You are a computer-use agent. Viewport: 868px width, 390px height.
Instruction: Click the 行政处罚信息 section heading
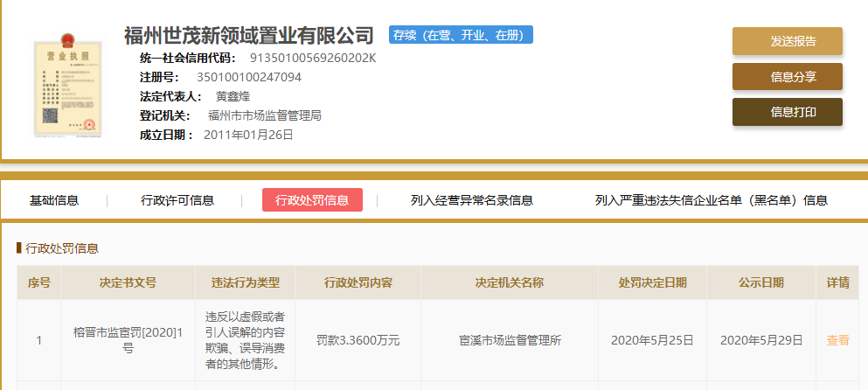(x=62, y=248)
